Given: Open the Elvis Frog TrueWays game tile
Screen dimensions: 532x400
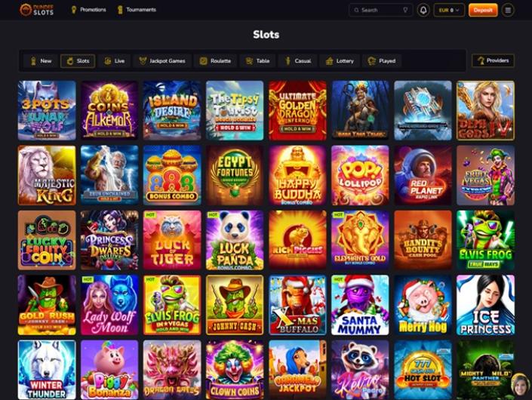Looking at the screenshot, I should pyautogui.click(x=485, y=240).
